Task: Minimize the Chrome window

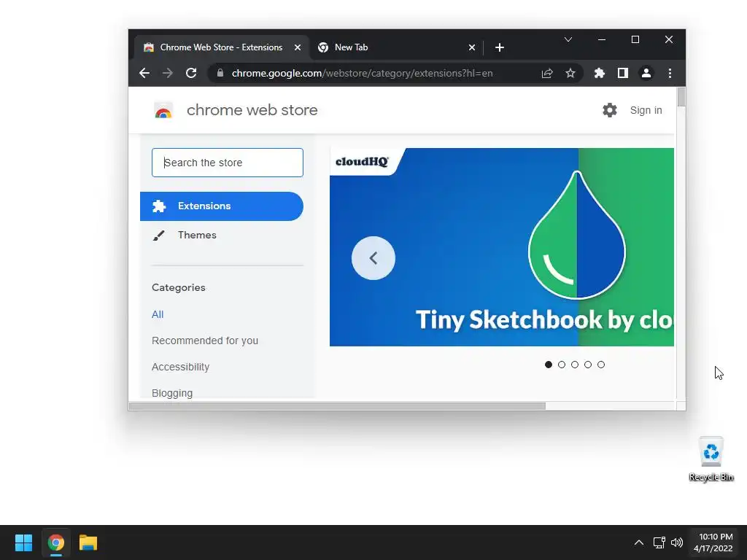Action: (x=602, y=39)
